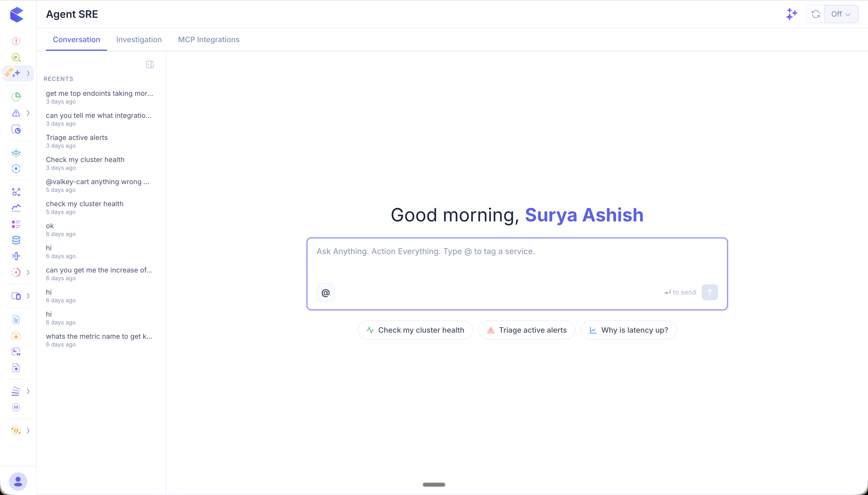Screen dimensions: 868x495
Task: Open the document with gear sidebar icon
Action: coord(16,367)
